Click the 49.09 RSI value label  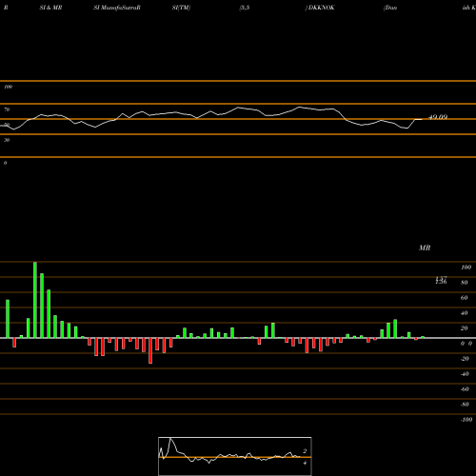click(438, 117)
